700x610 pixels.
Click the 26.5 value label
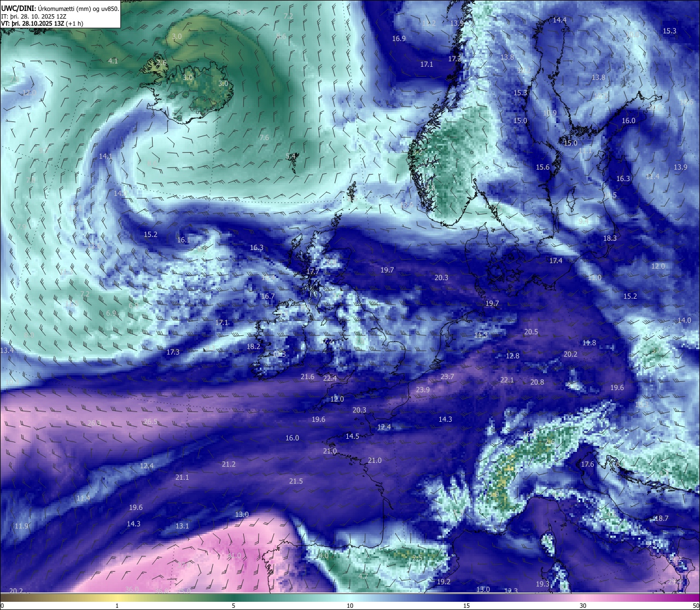tap(150, 422)
